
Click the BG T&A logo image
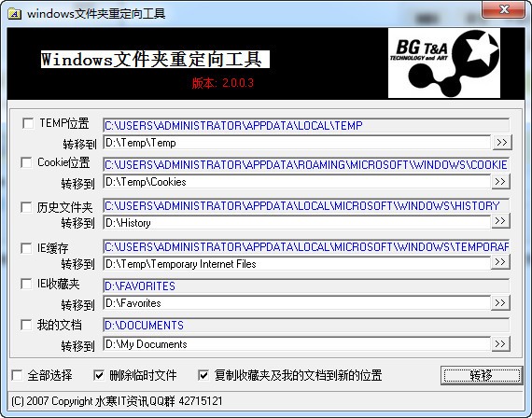pyautogui.click(x=444, y=63)
